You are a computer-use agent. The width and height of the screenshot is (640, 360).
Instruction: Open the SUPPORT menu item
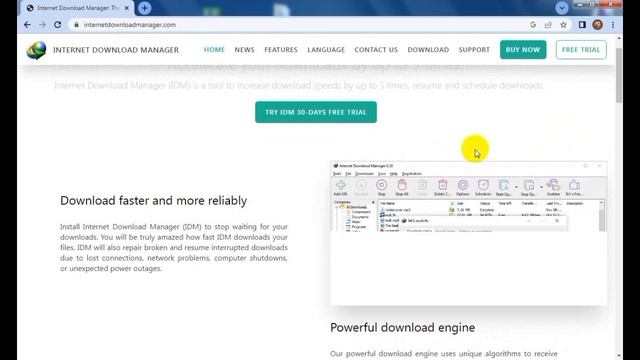pos(474,50)
